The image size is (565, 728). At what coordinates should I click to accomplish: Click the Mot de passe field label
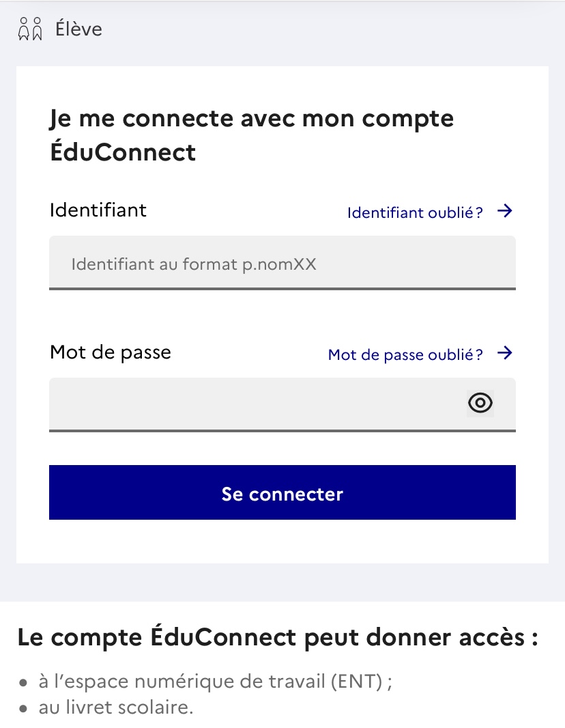(111, 352)
